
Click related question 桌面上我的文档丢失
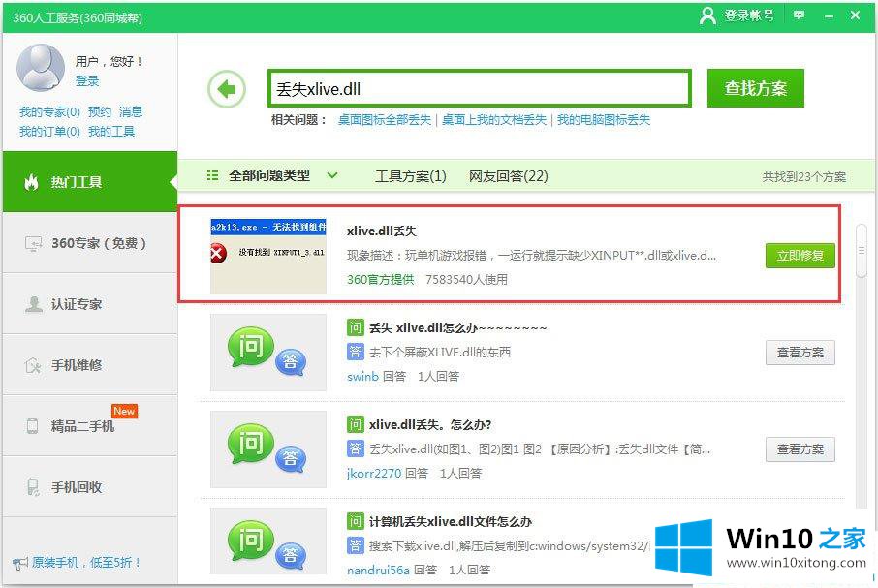tap(494, 120)
